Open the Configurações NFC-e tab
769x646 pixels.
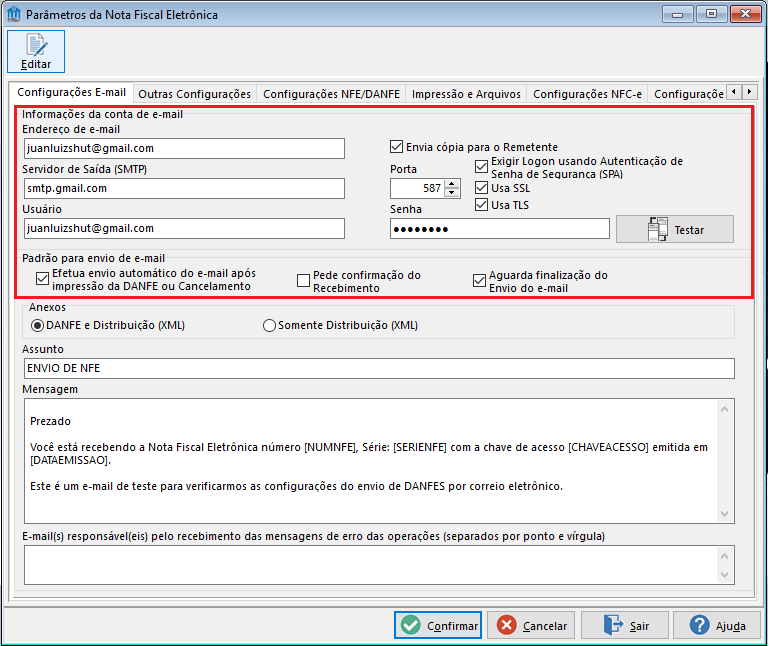(x=587, y=94)
